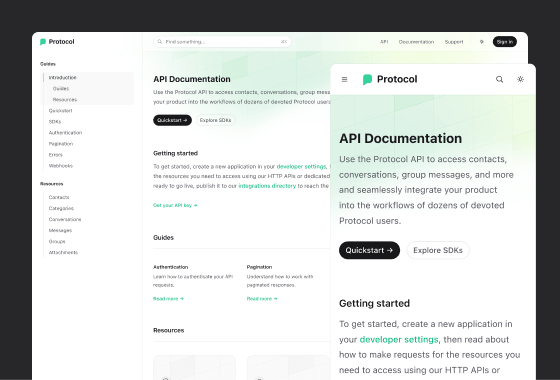Image resolution: width=560 pixels, height=380 pixels.
Task: Open Documentation in the top navigation
Action: (x=416, y=42)
